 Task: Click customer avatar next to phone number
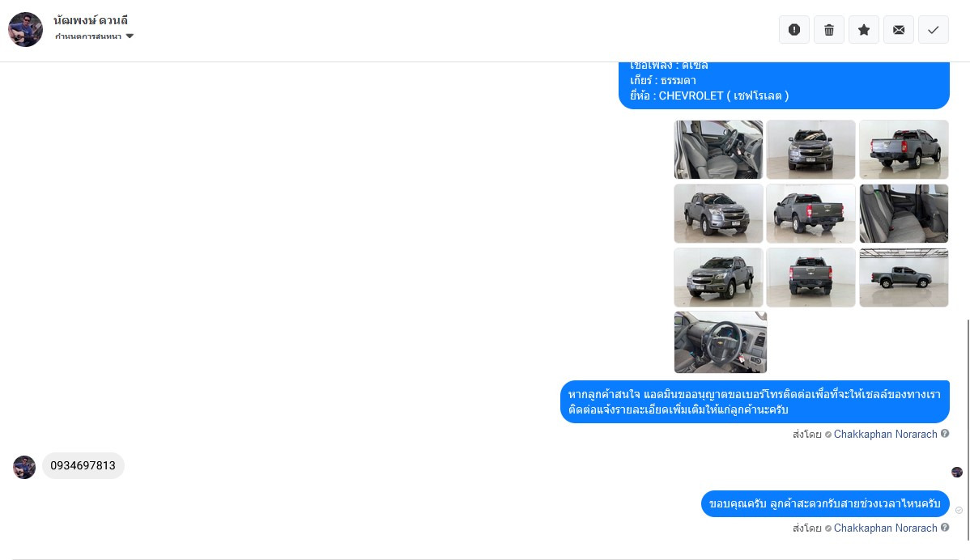[x=24, y=467]
